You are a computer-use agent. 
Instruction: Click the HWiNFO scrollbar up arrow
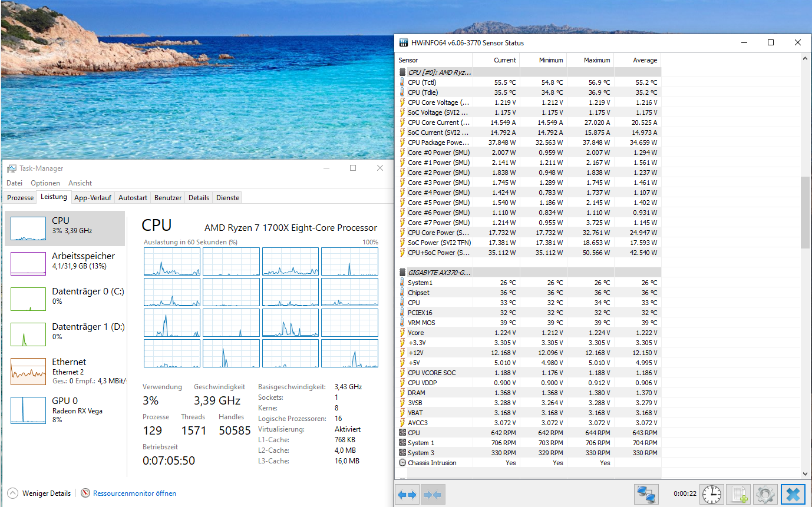[x=806, y=59]
